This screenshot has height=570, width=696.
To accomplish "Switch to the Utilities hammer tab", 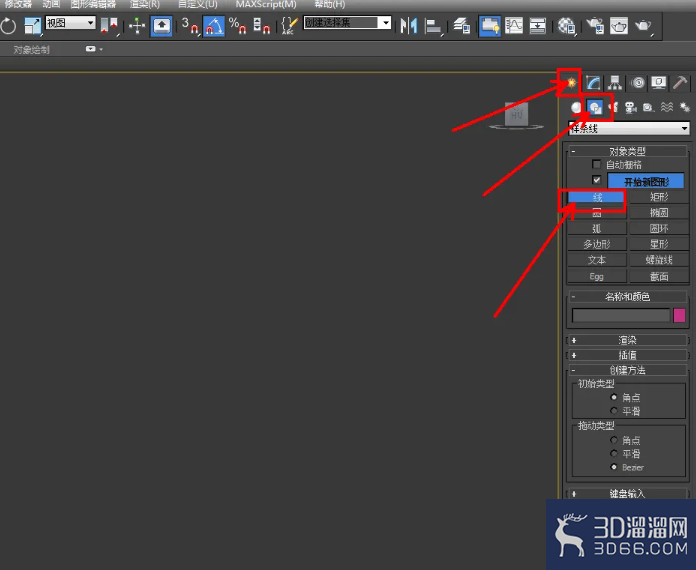I will [x=680, y=83].
